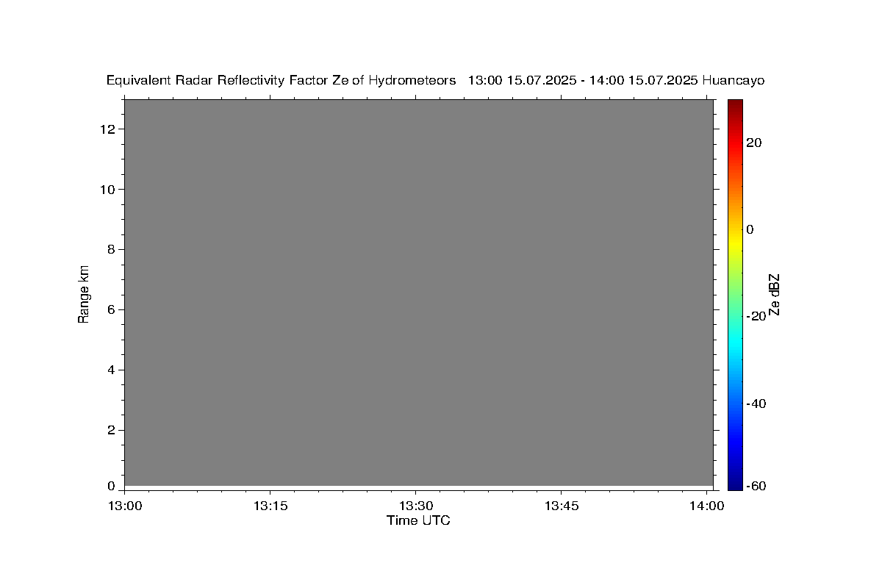Click the 13:45 time tick label
This screenshot has height=588, width=882.
pos(562,506)
